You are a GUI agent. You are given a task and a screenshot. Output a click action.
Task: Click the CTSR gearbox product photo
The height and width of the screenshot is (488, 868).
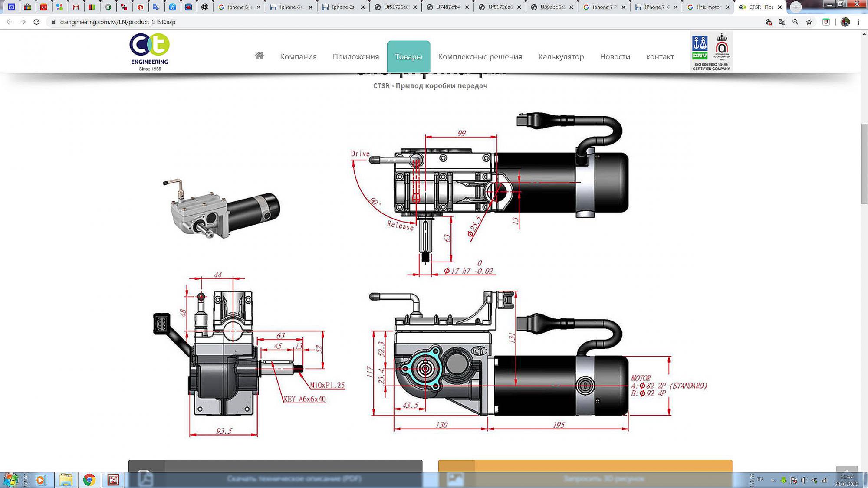pyautogui.click(x=221, y=209)
